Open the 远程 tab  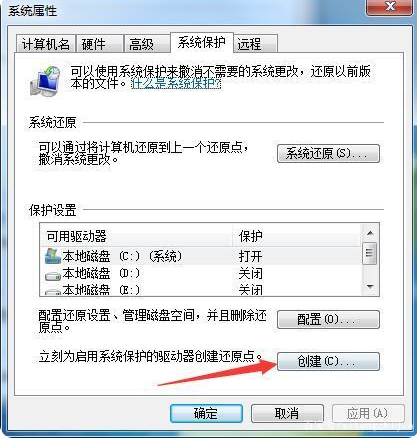(x=255, y=44)
